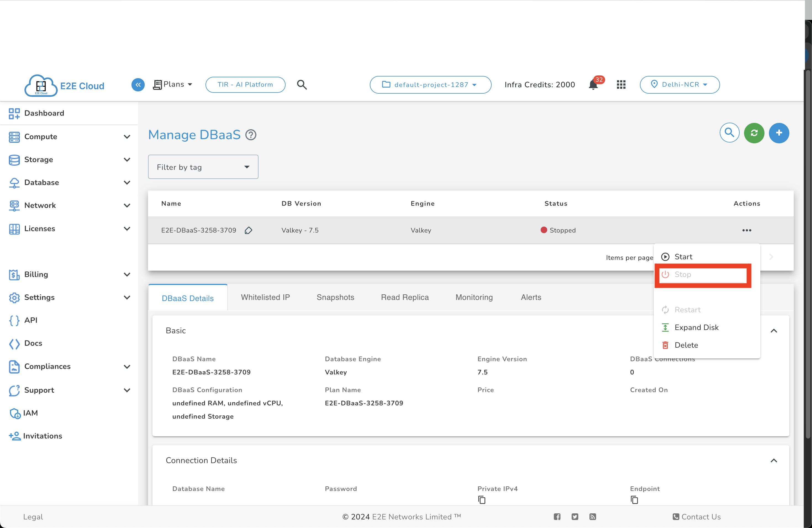Click the Restart option in actions menu
Screen dimensions: 812x528
688,310
